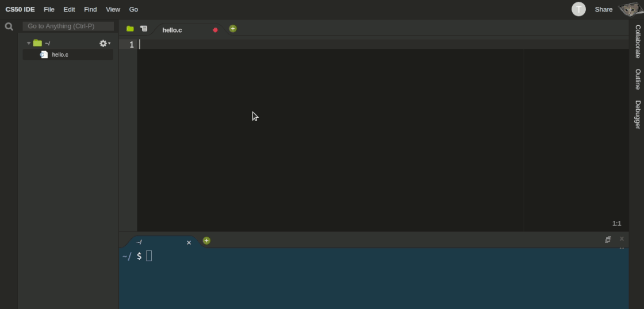The width and height of the screenshot is (644, 309).
Task: Open the View menu
Action: point(113,9)
